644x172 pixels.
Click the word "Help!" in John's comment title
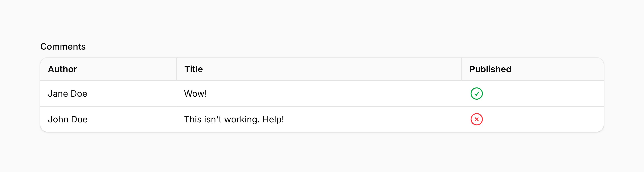[273, 119]
